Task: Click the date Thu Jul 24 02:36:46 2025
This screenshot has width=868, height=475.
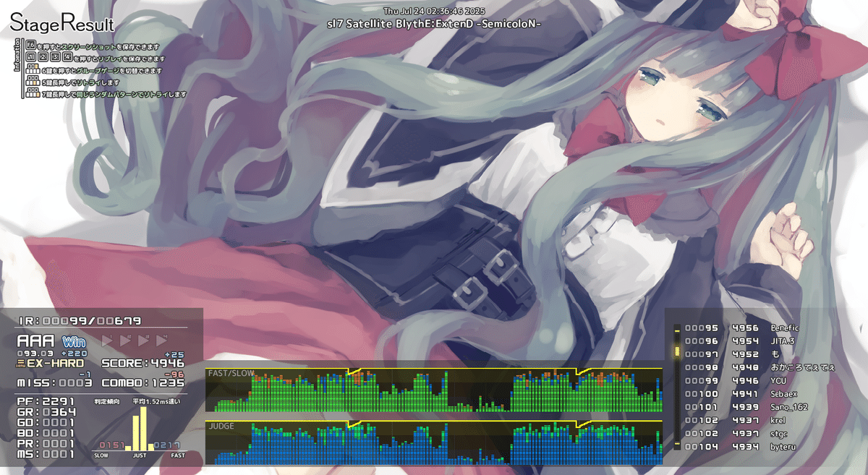Action: pyautogui.click(x=434, y=11)
